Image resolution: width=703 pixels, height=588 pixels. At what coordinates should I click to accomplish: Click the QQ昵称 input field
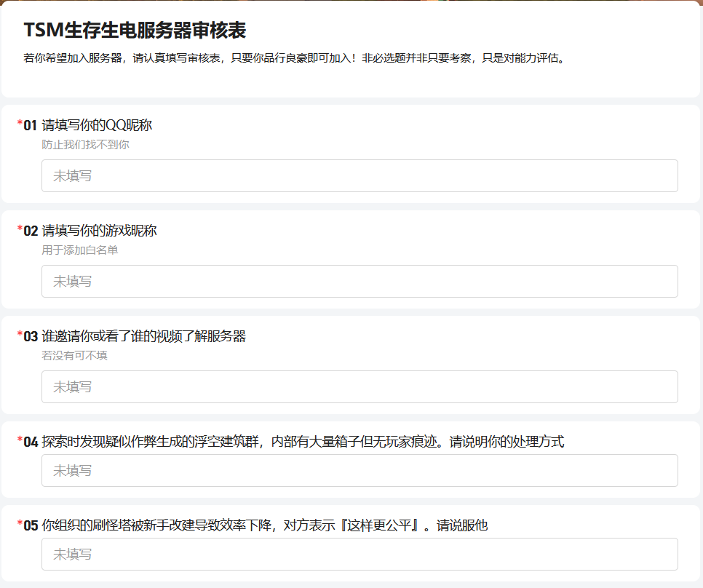[360, 175]
